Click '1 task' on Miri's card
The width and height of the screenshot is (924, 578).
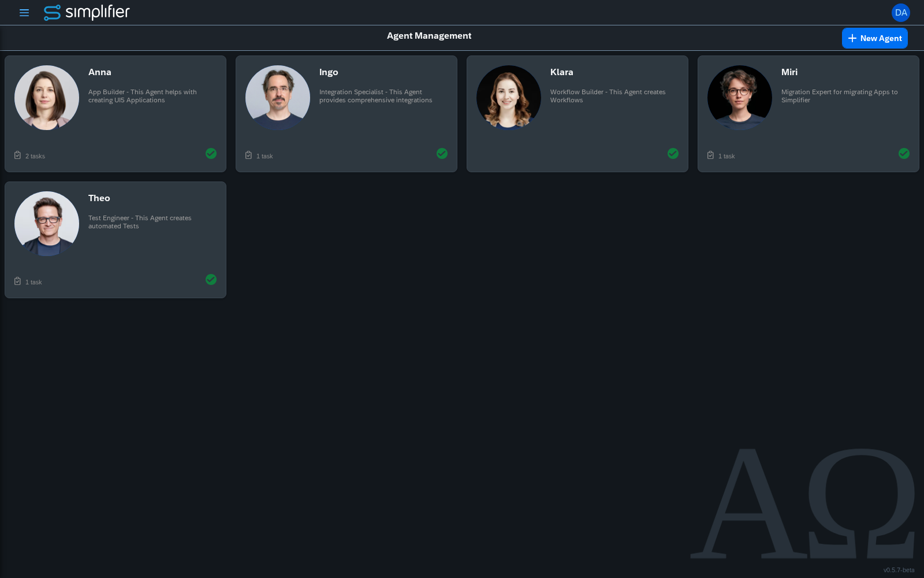tap(726, 156)
